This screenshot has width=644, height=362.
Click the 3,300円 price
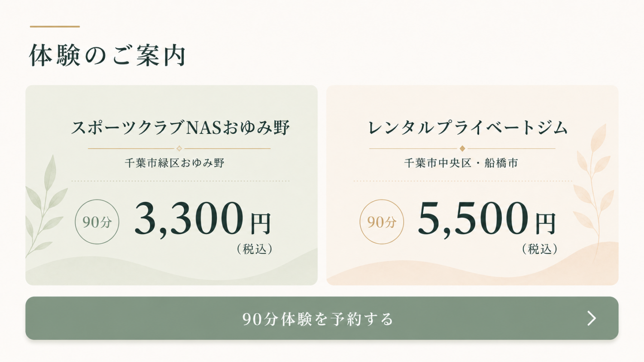203,219
